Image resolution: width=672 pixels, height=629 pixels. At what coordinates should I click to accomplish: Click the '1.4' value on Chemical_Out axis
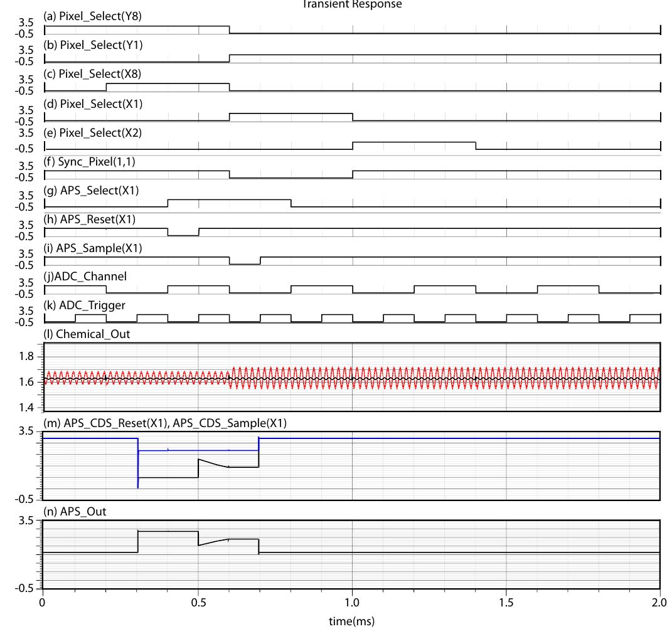point(26,408)
